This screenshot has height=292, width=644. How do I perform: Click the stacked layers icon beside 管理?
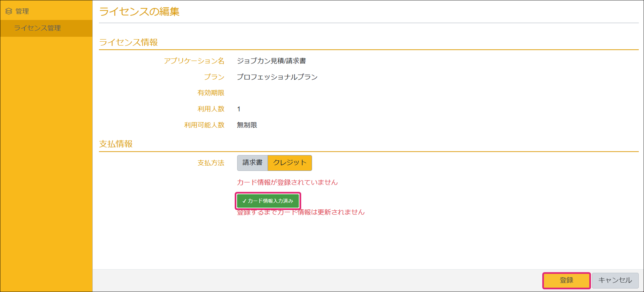[x=9, y=11]
